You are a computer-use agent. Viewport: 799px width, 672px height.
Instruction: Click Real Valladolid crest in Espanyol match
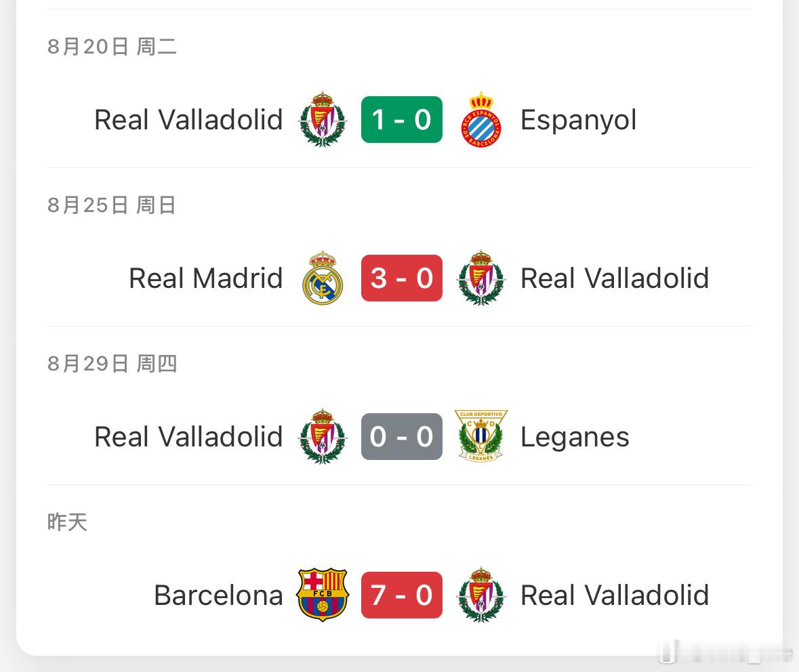tap(323, 120)
